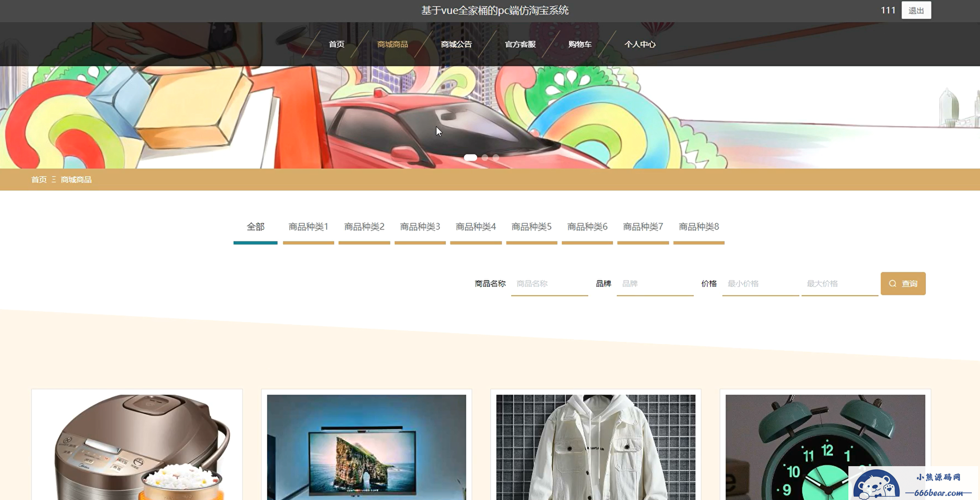Click the 商城商品 breadcrumb link
Screen dimensions: 980x500
[76, 180]
